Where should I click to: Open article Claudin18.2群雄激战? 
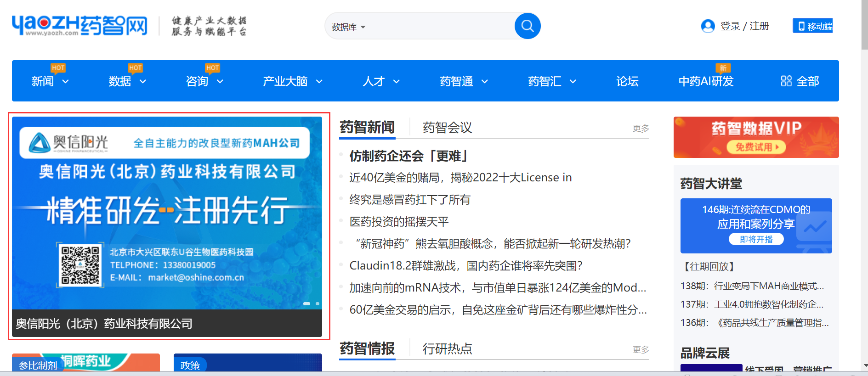[466, 266]
